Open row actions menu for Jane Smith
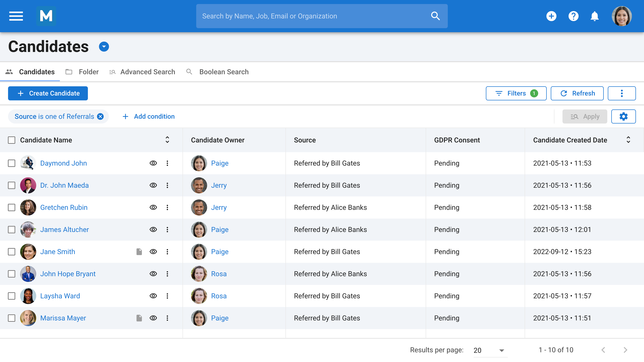The width and height of the screenshot is (644, 362). pyautogui.click(x=167, y=252)
